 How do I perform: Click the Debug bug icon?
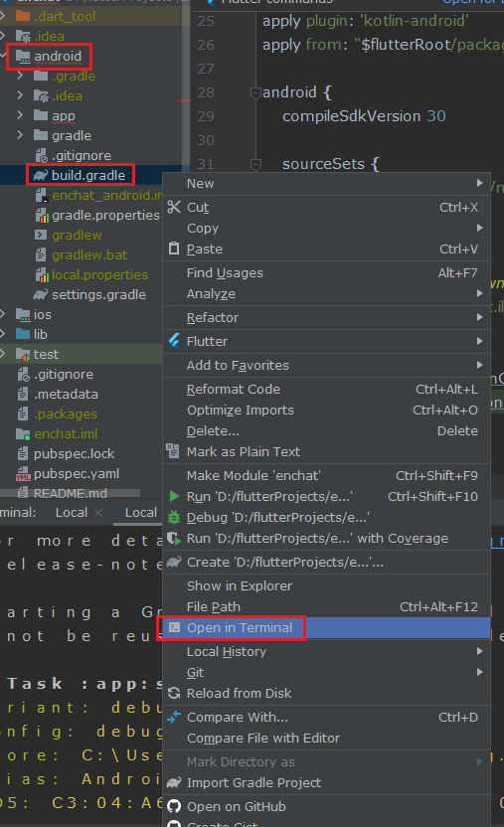point(174,517)
